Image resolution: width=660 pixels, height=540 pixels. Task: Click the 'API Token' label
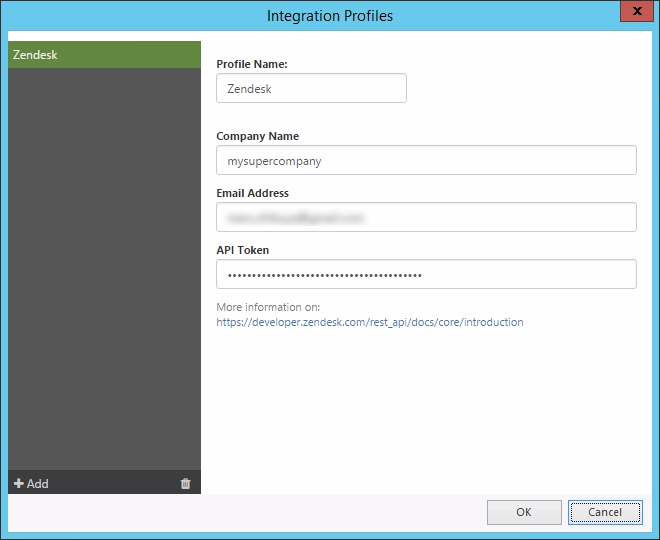242,250
